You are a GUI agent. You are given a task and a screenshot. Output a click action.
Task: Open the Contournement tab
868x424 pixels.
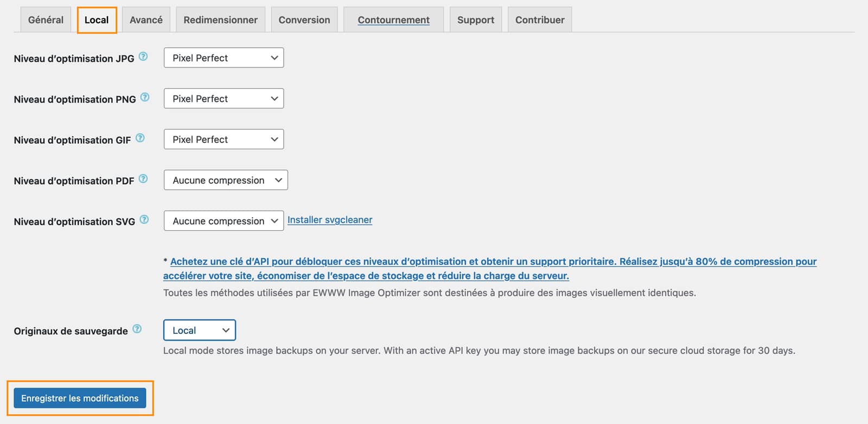pyautogui.click(x=393, y=20)
